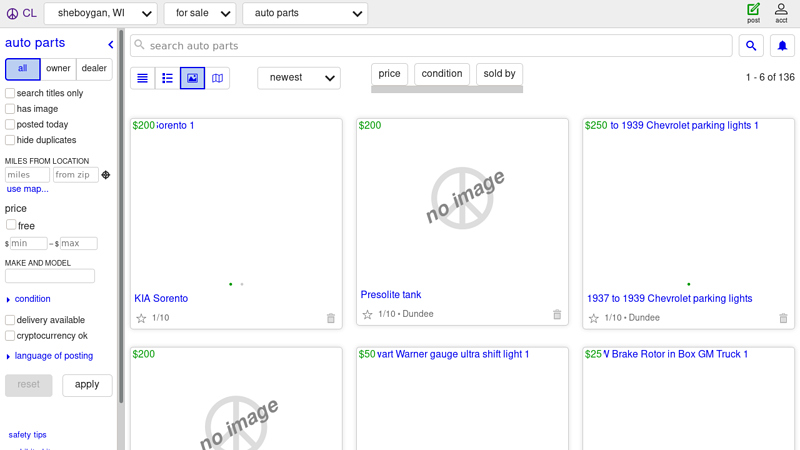Click the from zip input field

pyautogui.click(x=76, y=175)
